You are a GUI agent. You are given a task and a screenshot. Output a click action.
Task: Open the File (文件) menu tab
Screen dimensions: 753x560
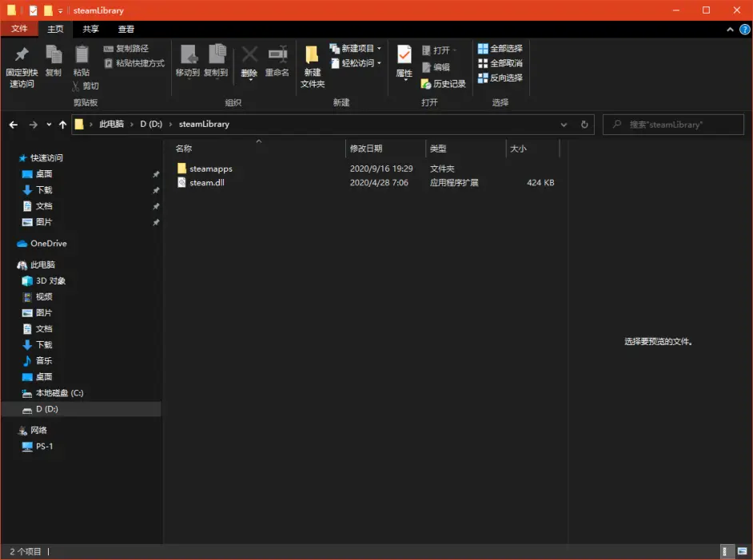click(19, 29)
